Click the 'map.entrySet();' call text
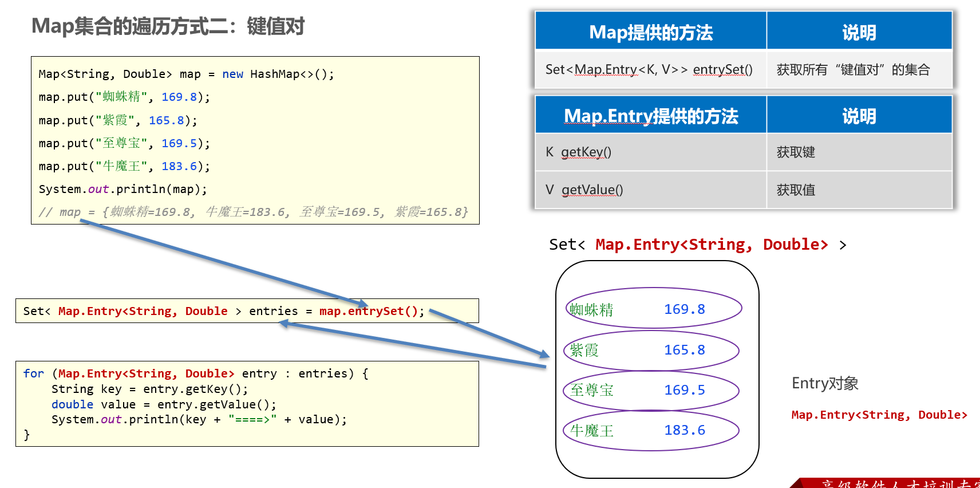Screen dimensions: 980x488 pyautogui.click(x=372, y=311)
